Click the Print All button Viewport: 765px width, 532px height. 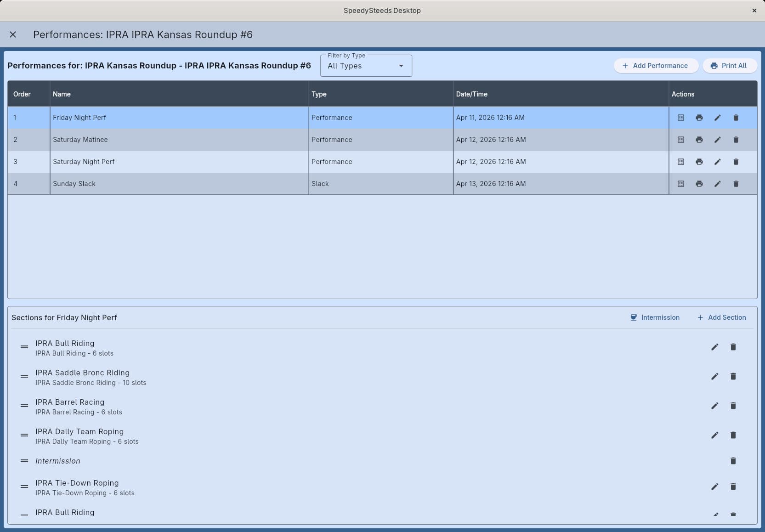coord(729,66)
